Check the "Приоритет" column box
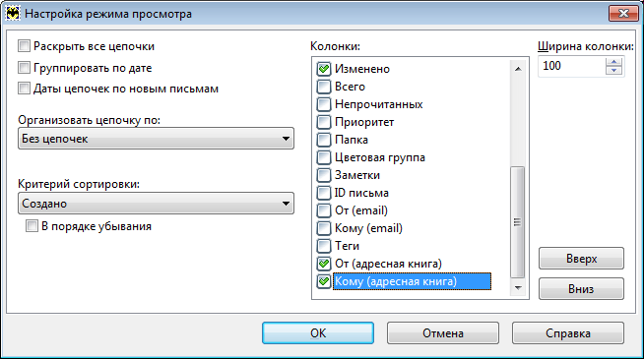Image resolution: width=644 pixels, height=359 pixels. tap(324, 122)
